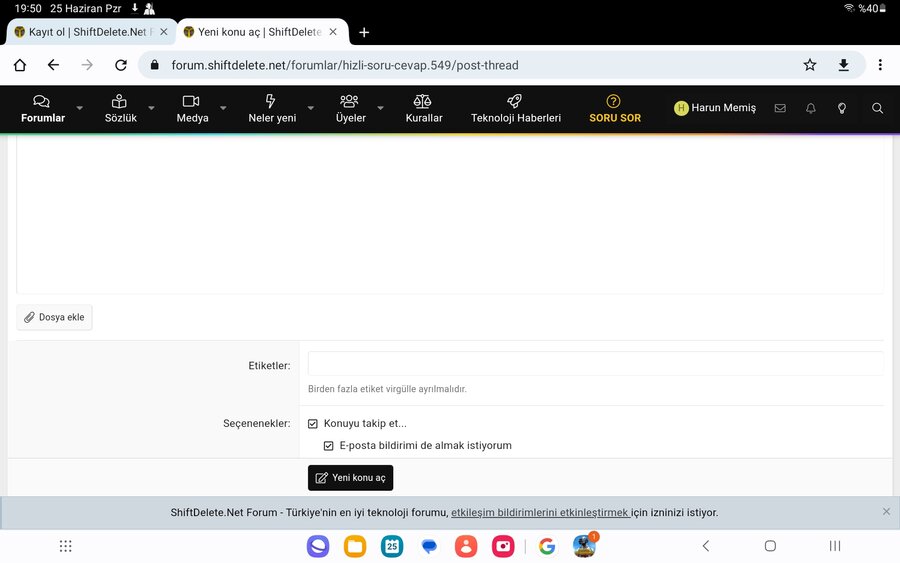
Task: Open the Android app drawer grid
Action: (65, 546)
